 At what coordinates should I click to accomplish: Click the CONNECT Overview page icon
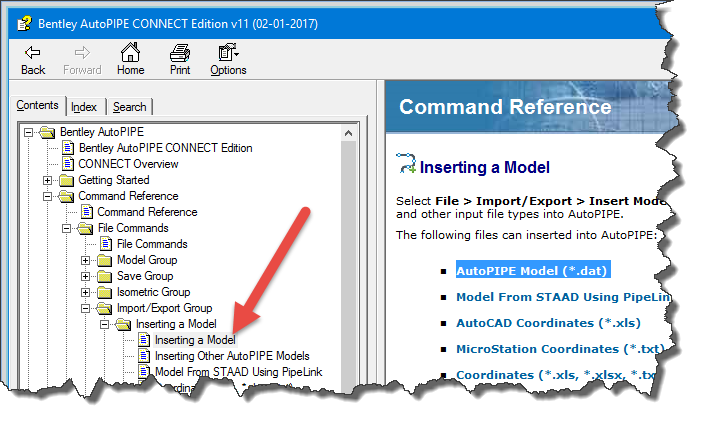tap(68, 164)
